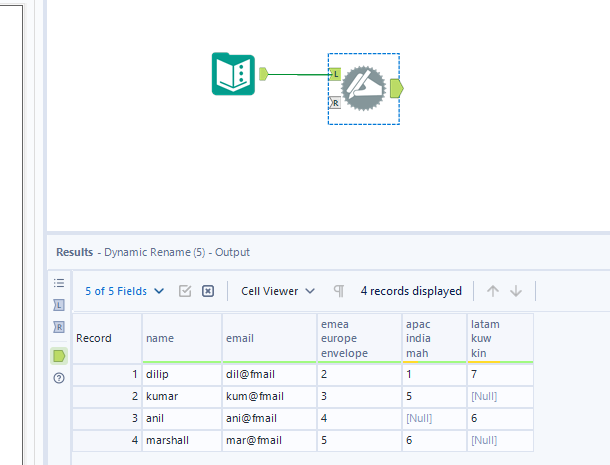
Task: Click the Text Input output anchor
Action: click(x=264, y=73)
